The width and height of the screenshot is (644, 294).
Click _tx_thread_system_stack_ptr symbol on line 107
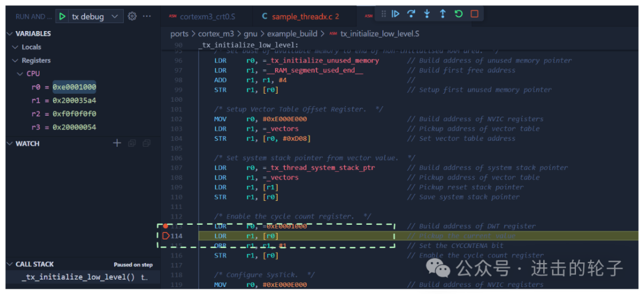[x=320, y=168]
